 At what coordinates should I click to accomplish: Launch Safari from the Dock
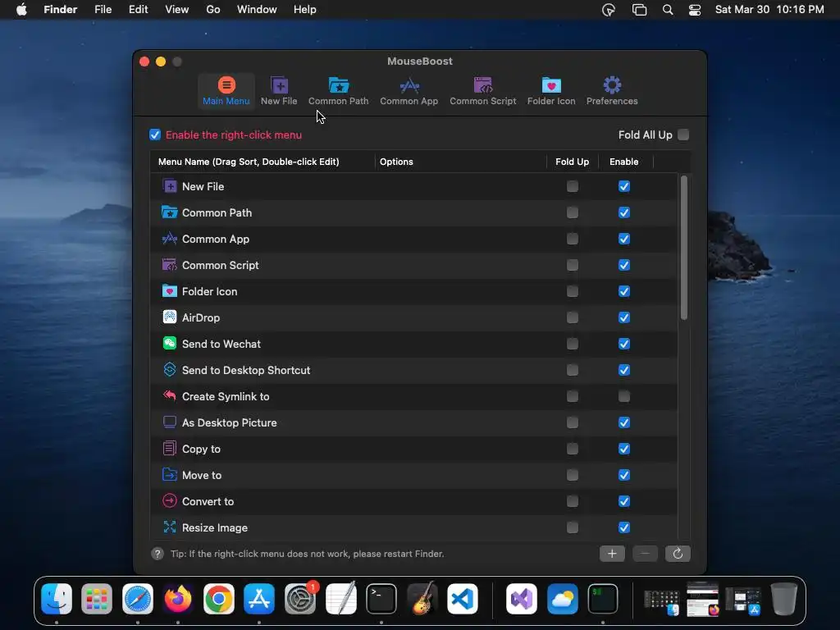pos(138,598)
